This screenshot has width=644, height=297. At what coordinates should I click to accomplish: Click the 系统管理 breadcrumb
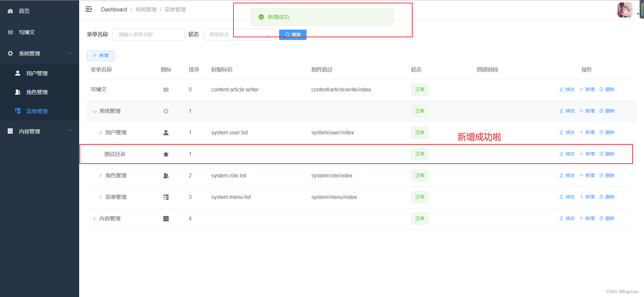pyautogui.click(x=146, y=9)
